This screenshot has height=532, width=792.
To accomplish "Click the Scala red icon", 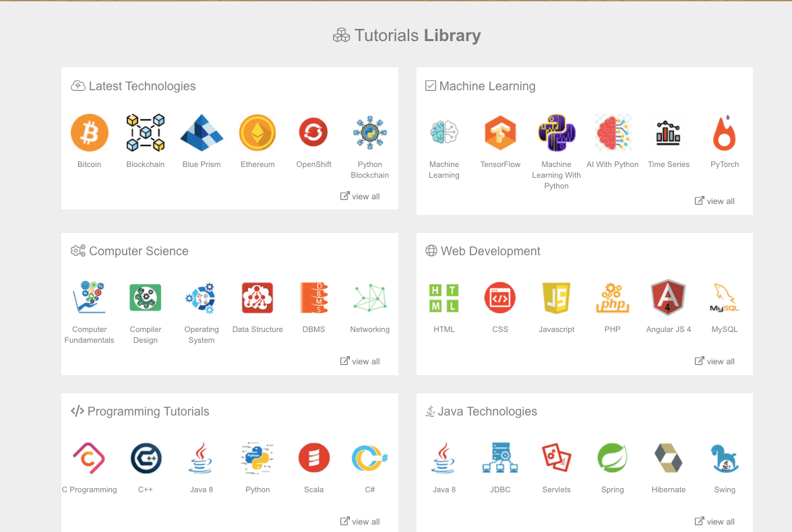I will click(313, 458).
